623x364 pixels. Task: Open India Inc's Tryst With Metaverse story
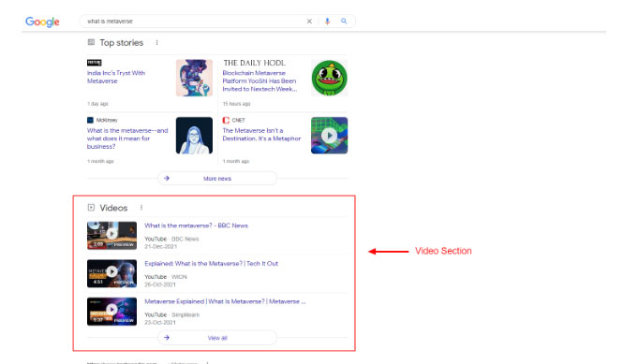(116, 77)
